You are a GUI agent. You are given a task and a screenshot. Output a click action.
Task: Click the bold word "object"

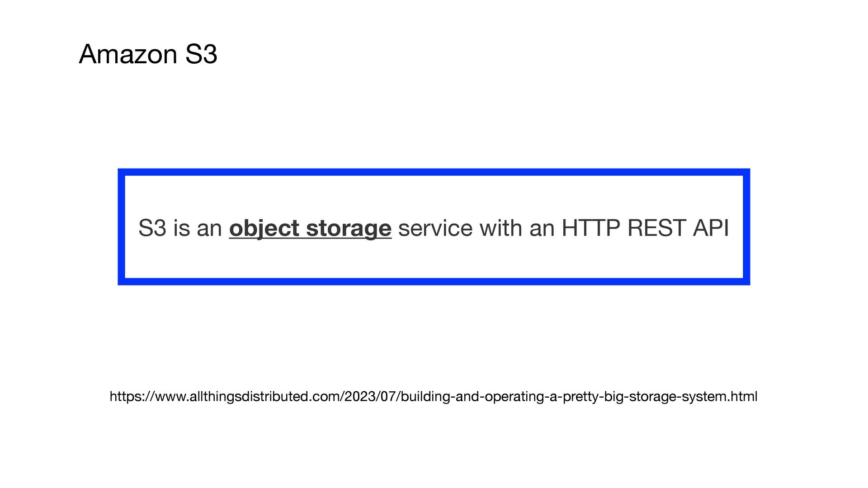pos(264,228)
